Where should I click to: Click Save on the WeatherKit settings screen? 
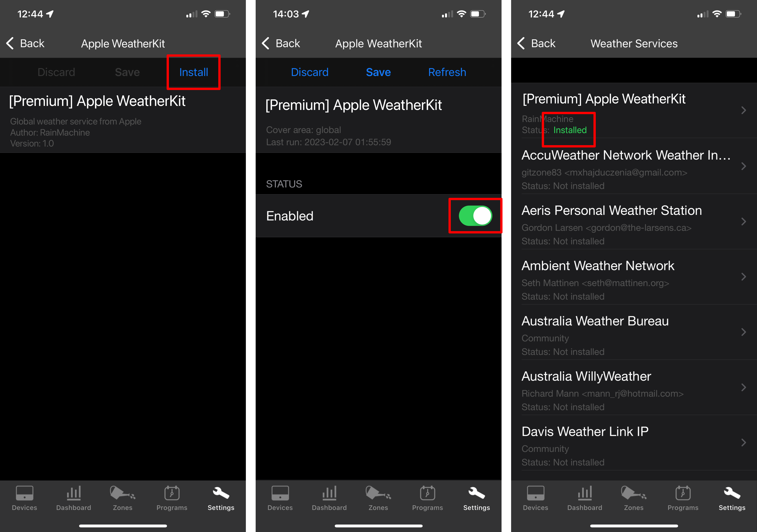(379, 72)
